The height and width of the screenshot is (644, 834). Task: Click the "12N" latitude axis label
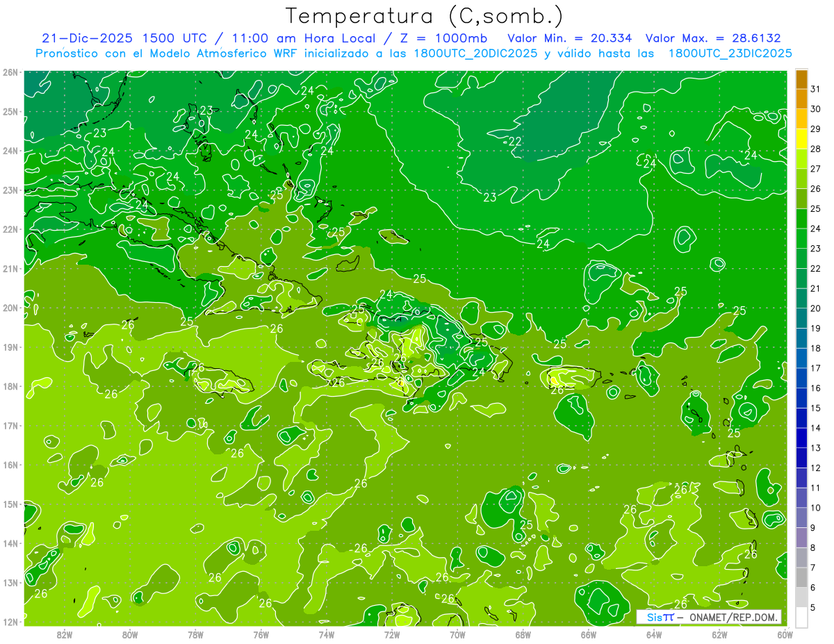10,622
